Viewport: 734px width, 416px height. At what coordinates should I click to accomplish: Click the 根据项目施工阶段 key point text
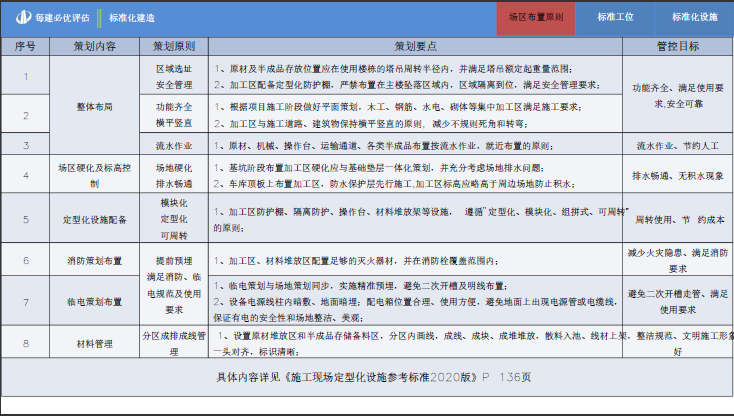tap(398, 107)
